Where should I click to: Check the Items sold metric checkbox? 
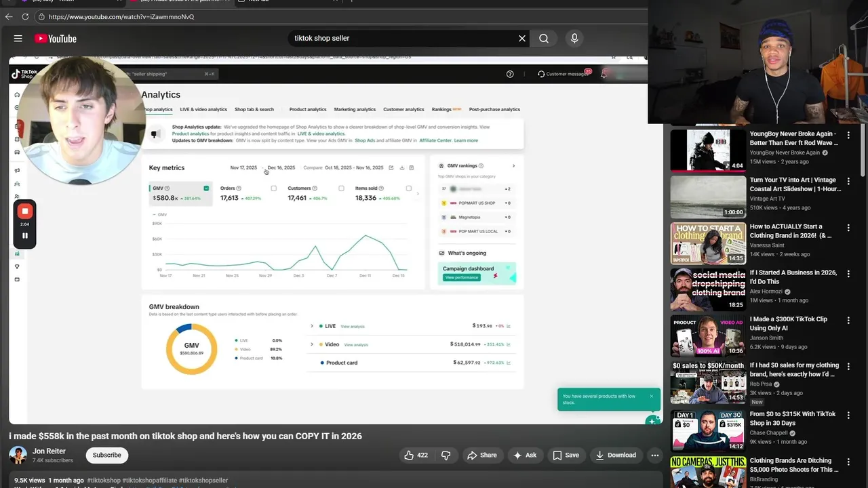(x=408, y=188)
